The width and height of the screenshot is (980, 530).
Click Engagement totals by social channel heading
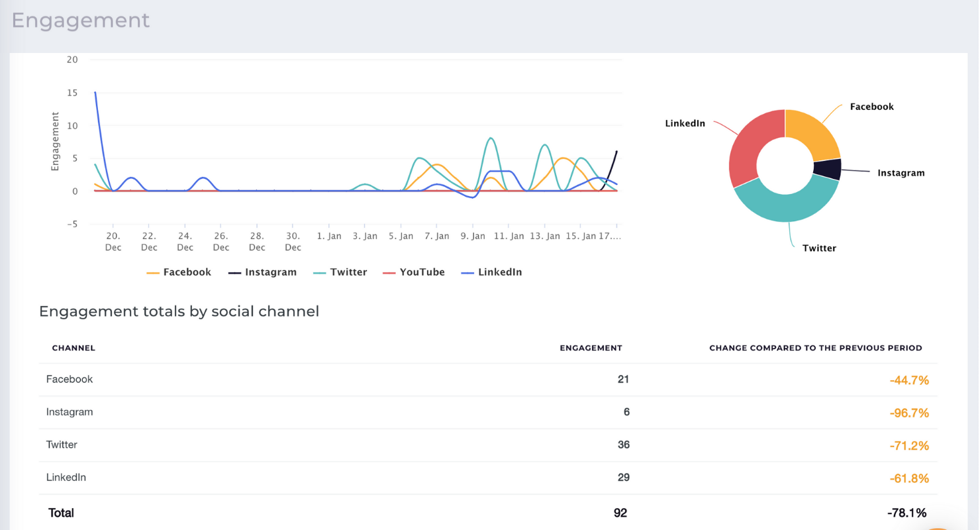(x=179, y=311)
